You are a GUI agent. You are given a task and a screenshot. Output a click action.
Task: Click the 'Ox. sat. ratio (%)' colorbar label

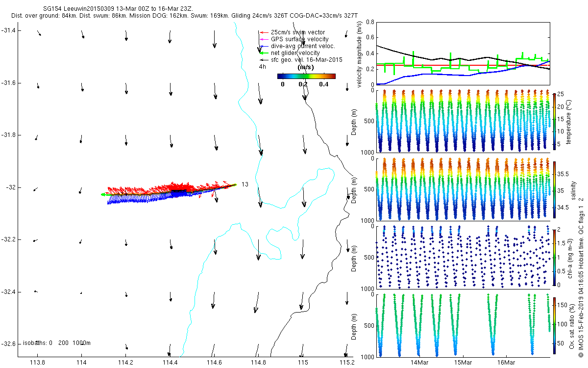click(x=573, y=327)
